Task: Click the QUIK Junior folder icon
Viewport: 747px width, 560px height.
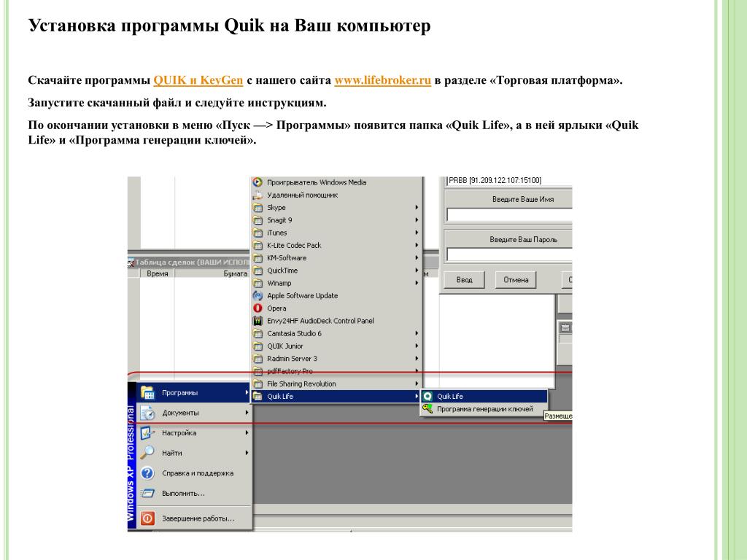Action: 258,346
